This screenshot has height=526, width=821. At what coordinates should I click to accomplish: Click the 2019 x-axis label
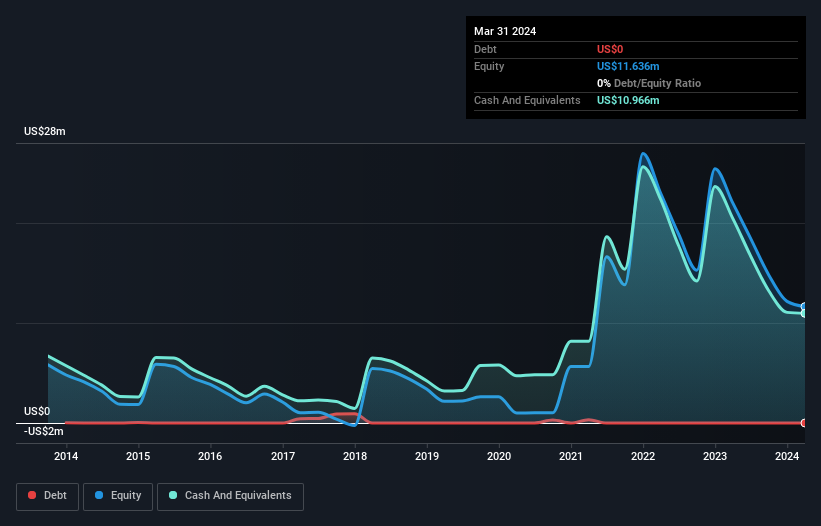(x=427, y=456)
